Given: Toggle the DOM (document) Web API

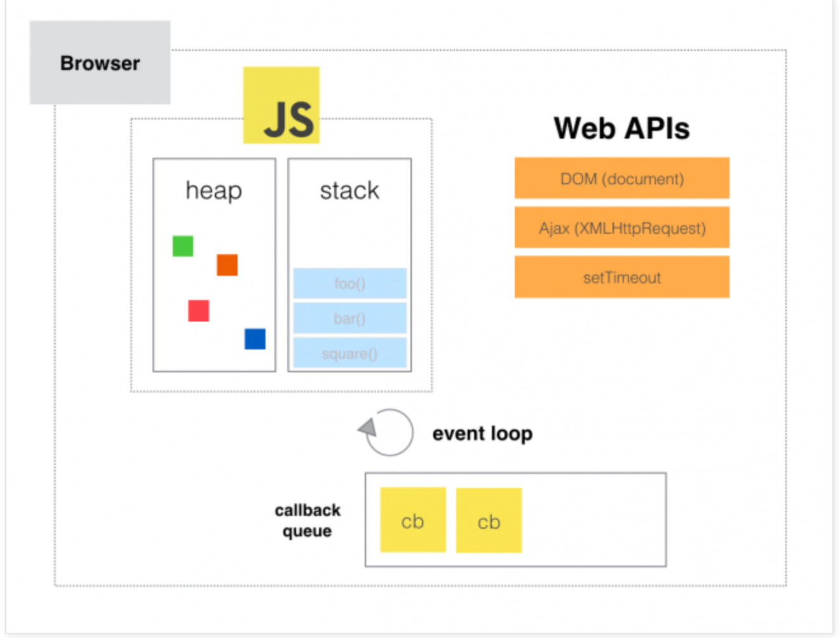Looking at the screenshot, I should tap(621, 179).
